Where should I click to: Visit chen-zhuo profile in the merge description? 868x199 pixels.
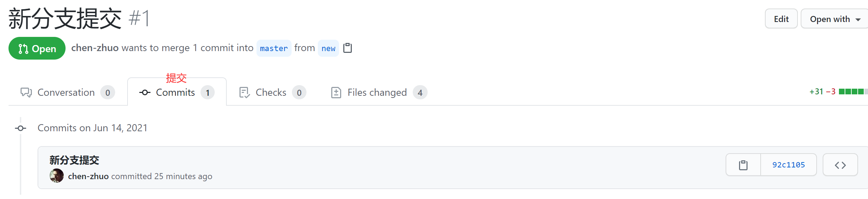95,48
